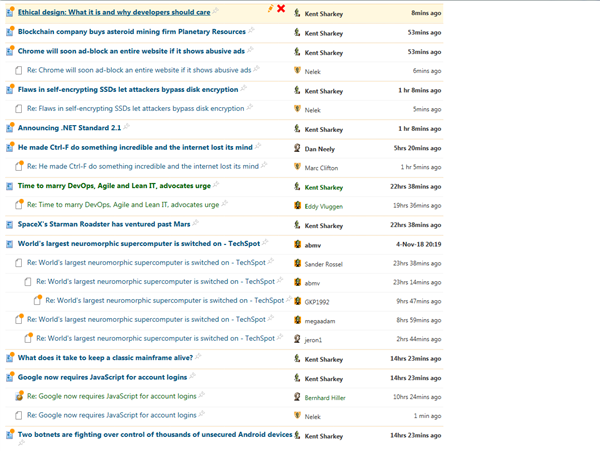The width and height of the screenshot is (600, 451).
Task: Click author name Bernhard Hiller
Action: click(x=325, y=398)
